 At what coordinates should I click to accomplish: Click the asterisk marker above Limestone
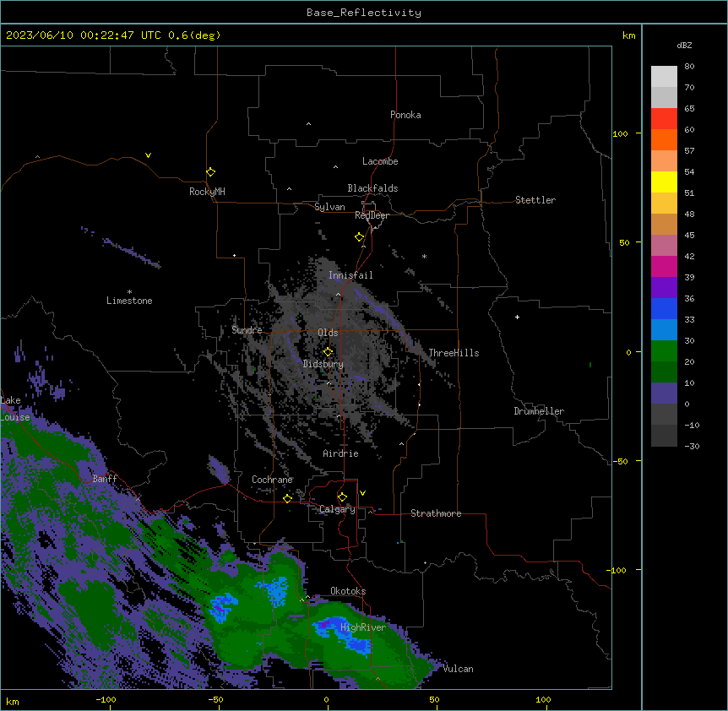[129, 292]
